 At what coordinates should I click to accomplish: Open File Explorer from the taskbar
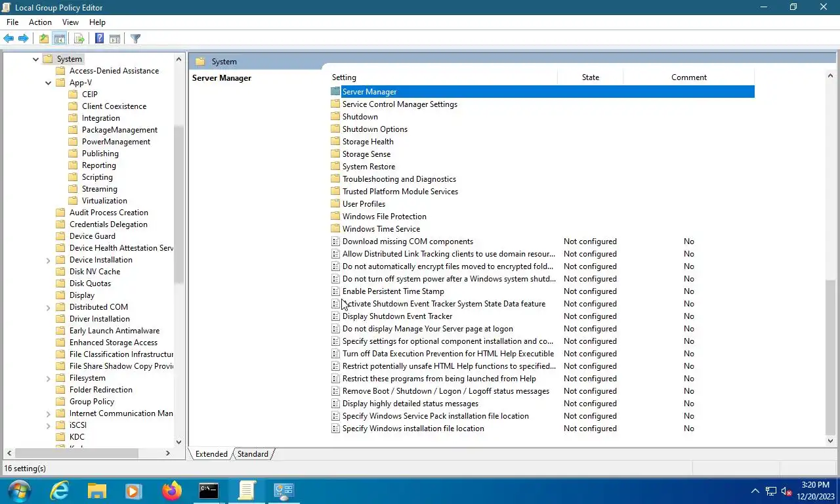pyautogui.click(x=97, y=491)
